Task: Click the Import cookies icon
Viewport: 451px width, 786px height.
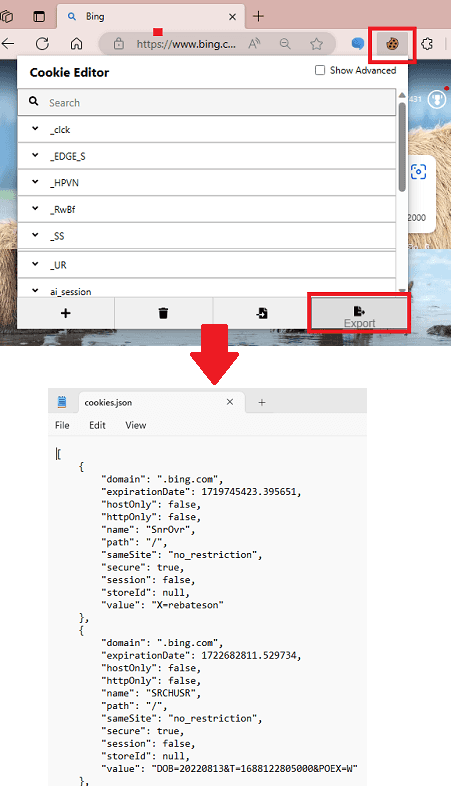Action: point(262,313)
